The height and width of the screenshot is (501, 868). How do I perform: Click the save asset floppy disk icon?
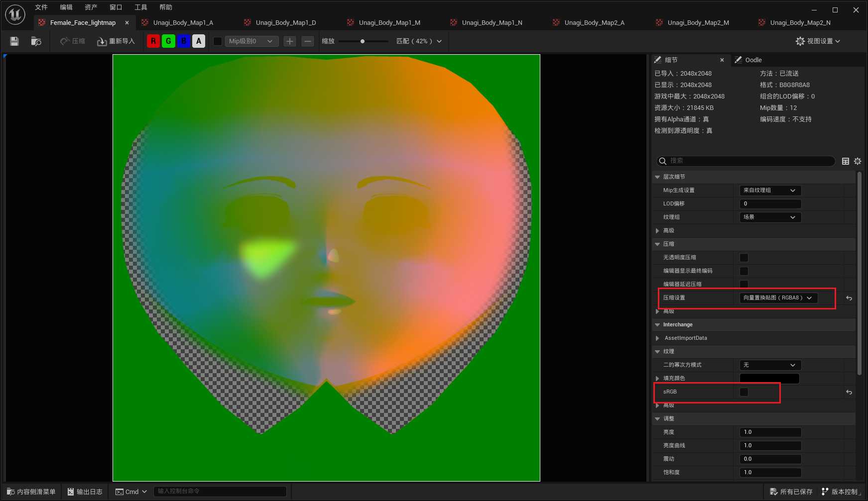tap(14, 41)
